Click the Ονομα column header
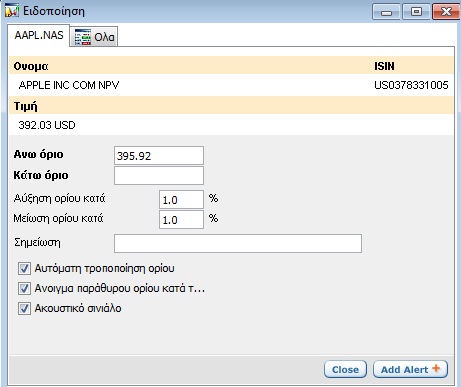461x387 pixels. 31,66
